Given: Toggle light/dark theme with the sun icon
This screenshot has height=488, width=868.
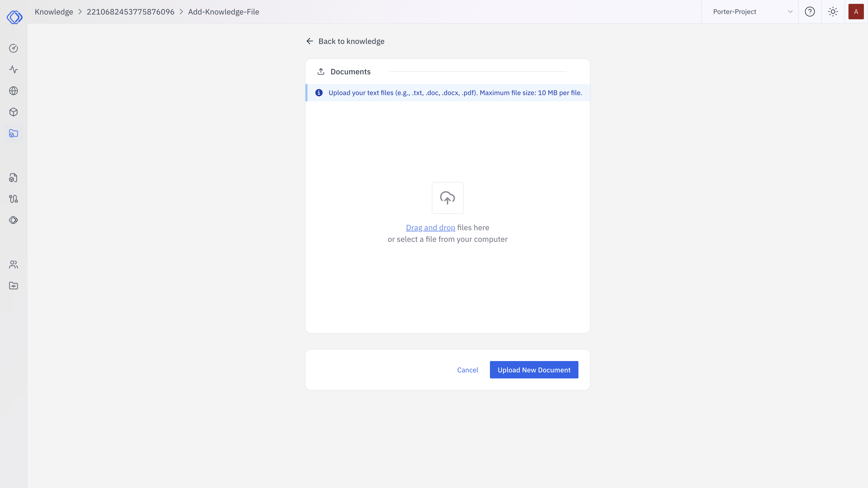Looking at the screenshot, I should 833,12.
